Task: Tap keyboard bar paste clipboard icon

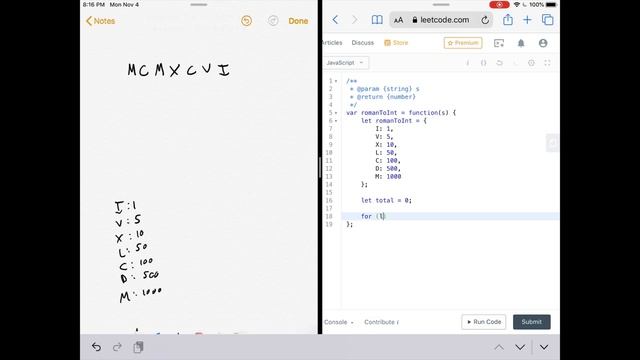Action: pos(138,347)
